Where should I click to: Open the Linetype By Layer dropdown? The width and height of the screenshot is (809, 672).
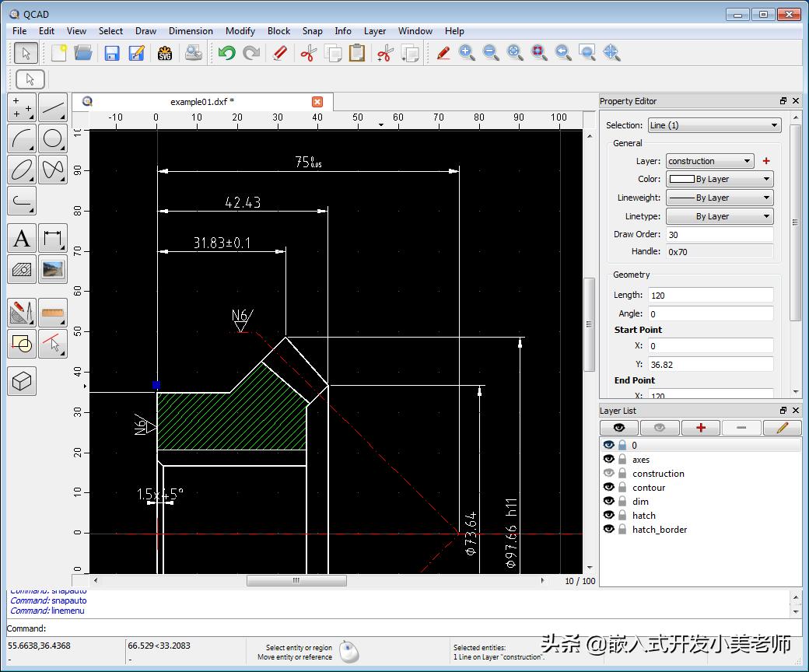(x=720, y=216)
